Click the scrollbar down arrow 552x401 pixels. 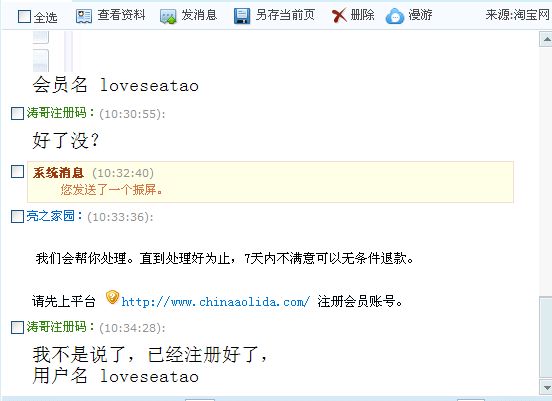click(546, 387)
